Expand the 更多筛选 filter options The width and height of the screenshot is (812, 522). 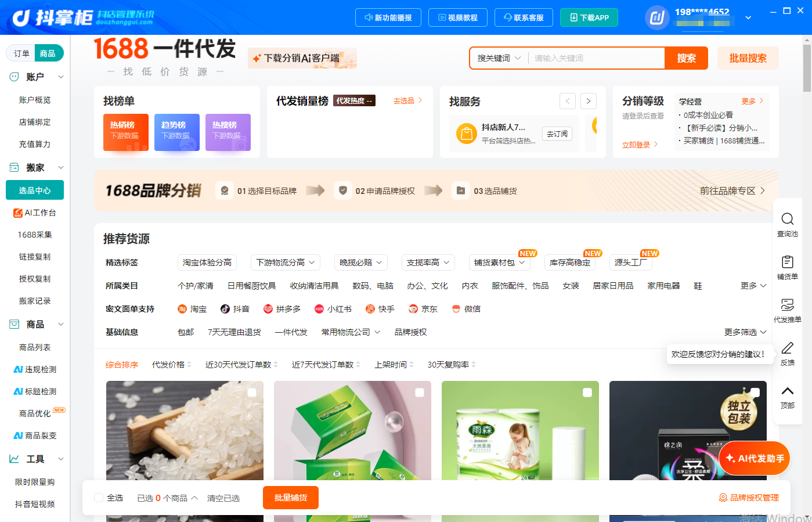click(x=746, y=332)
